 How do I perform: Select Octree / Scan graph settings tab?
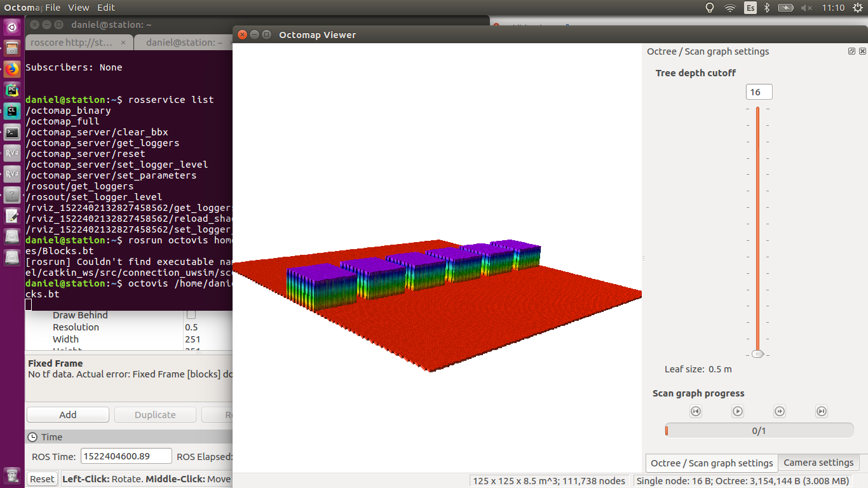(712, 463)
